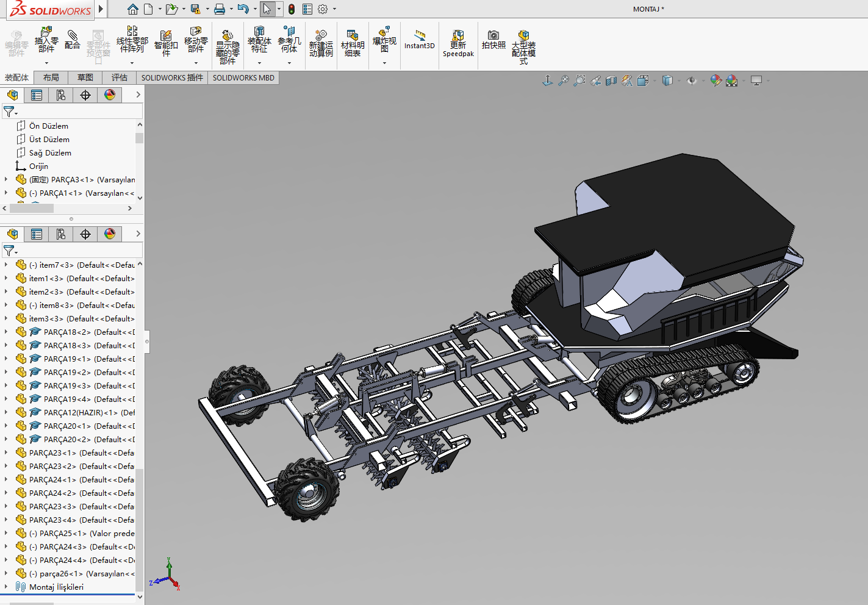Create an Exploded View

pyautogui.click(x=384, y=43)
